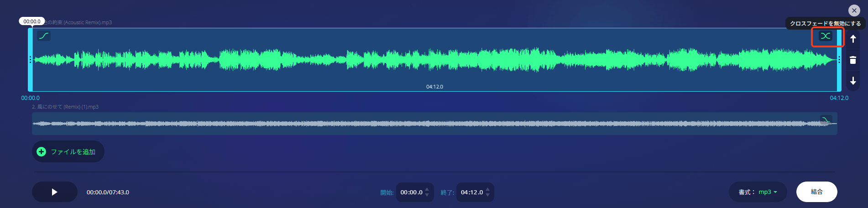Click the first track's Acoustic Remix file name
The width and height of the screenshot is (868, 208).
click(x=78, y=22)
